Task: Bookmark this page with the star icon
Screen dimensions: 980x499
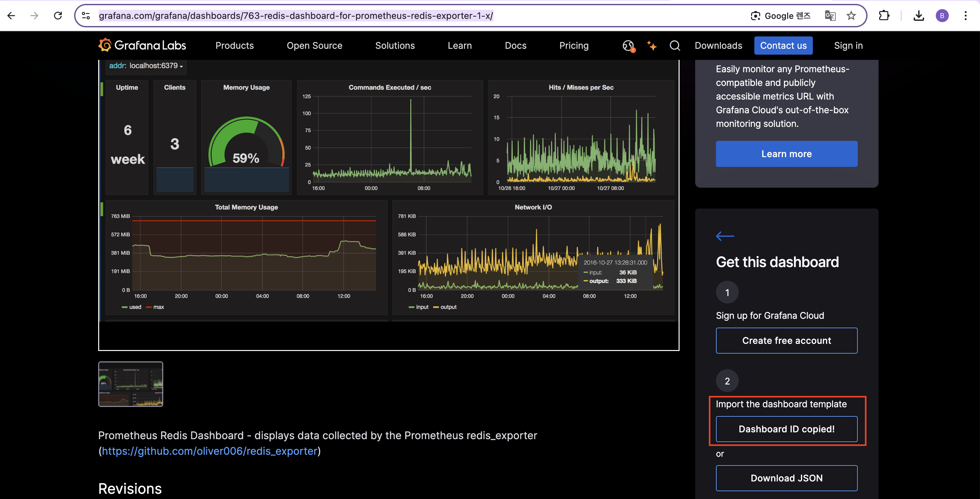Action: point(851,16)
